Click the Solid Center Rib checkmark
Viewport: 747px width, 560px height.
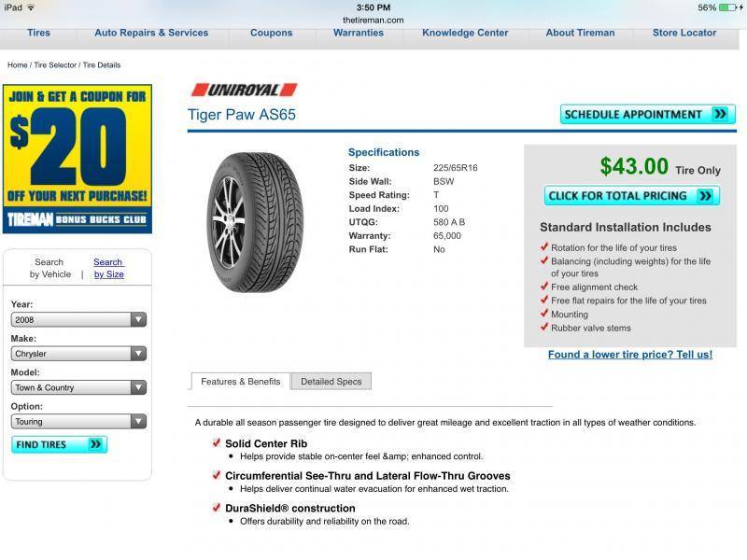pyautogui.click(x=217, y=442)
